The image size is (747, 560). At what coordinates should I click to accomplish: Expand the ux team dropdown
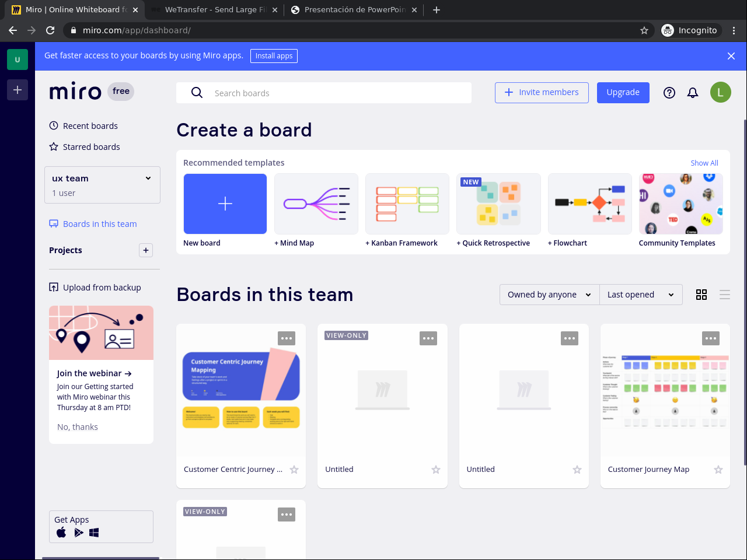[102, 185]
